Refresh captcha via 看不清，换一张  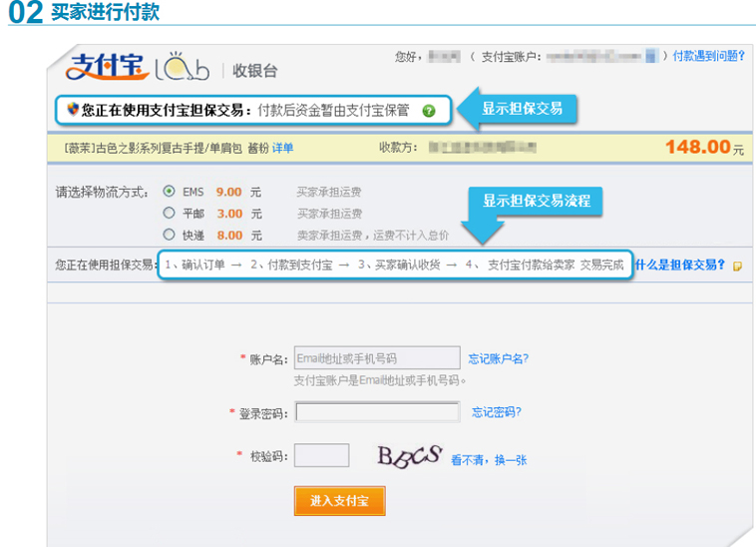tap(489, 460)
